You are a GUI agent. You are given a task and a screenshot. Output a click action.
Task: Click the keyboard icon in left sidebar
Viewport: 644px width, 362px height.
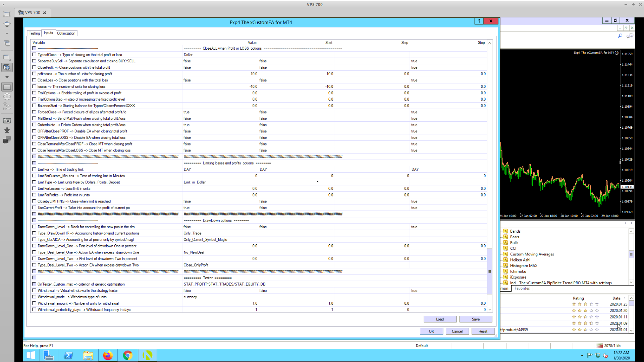pos(7,87)
